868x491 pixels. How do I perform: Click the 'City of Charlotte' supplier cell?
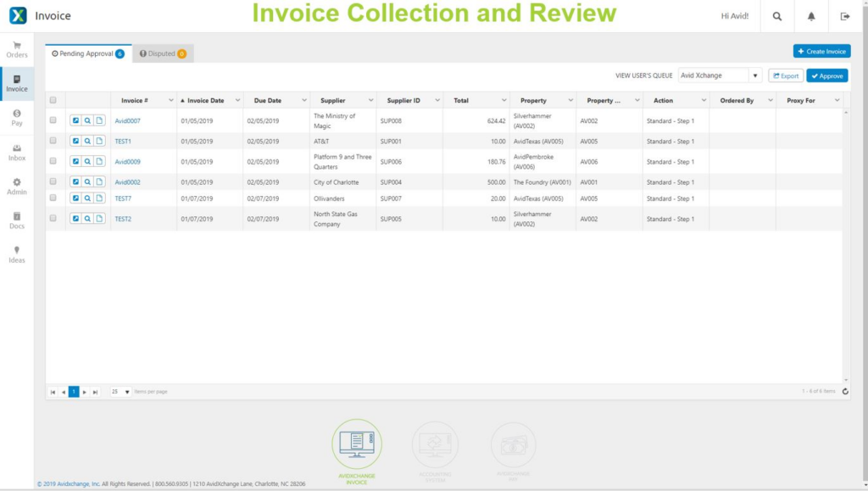coord(336,182)
